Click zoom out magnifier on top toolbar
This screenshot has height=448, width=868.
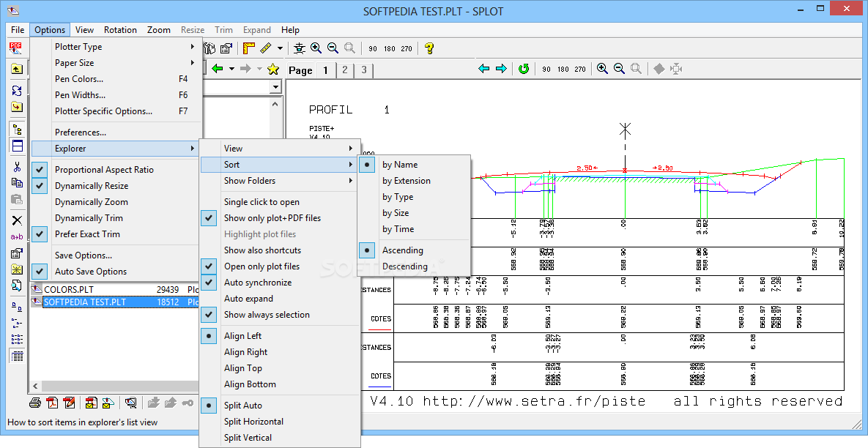333,48
